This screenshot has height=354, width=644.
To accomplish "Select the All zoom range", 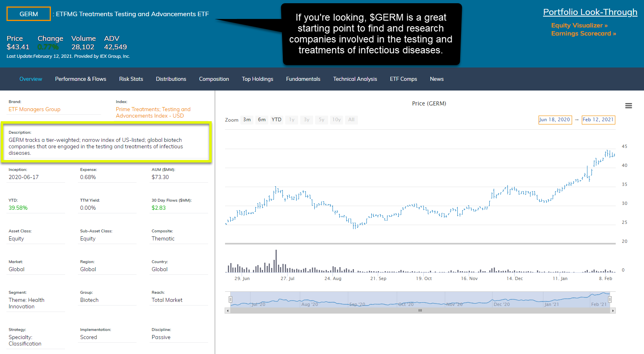I will [x=351, y=120].
